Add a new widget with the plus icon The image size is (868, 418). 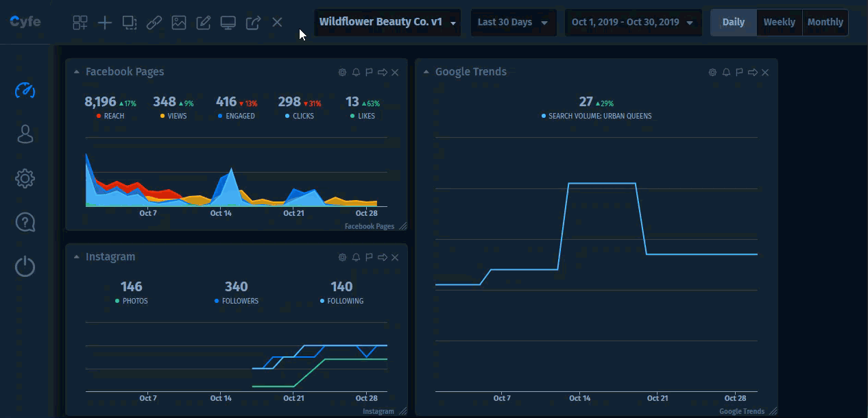coord(105,22)
